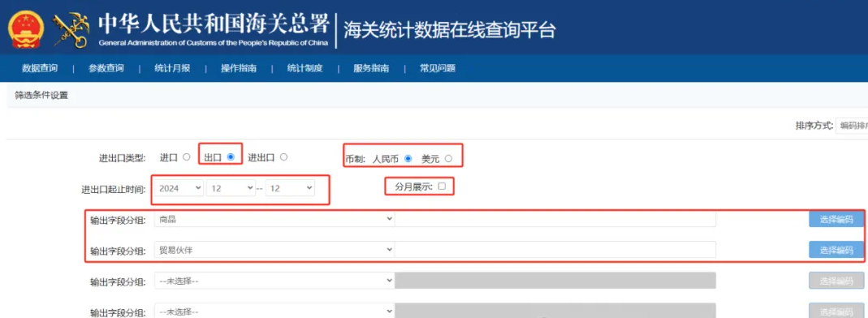
Task: Open the 商品 output field group dropdown
Action: click(x=274, y=220)
